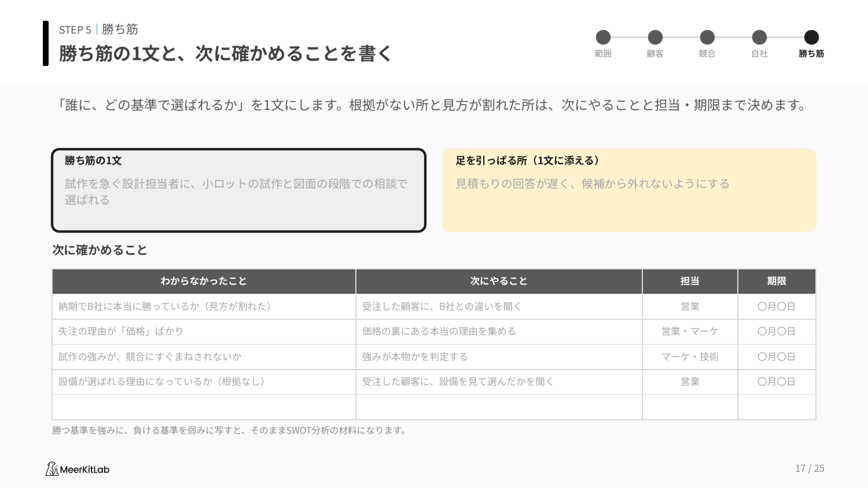This screenshot has width=868, height=488.
Task: Click the 足を引っぱる所（1文に添える） heading label
Action: (x=527, y=161)
